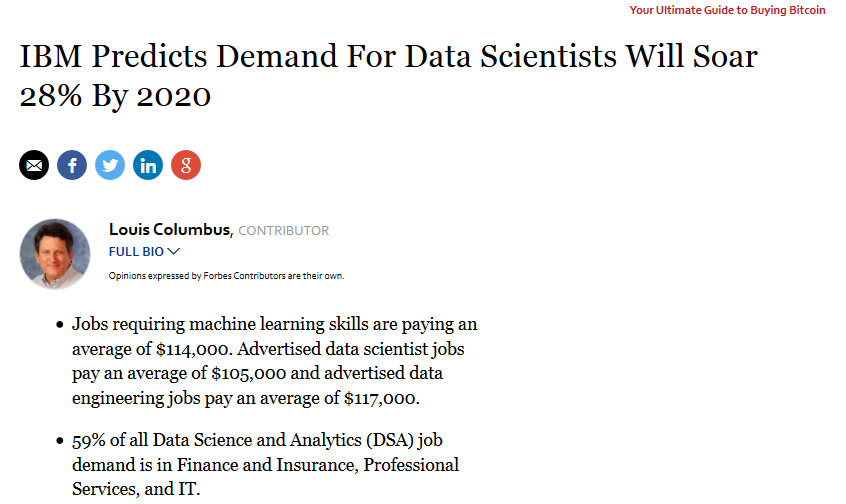Click the '28% By 2020' headline line
Screen dimensions: 846x504
115,96
